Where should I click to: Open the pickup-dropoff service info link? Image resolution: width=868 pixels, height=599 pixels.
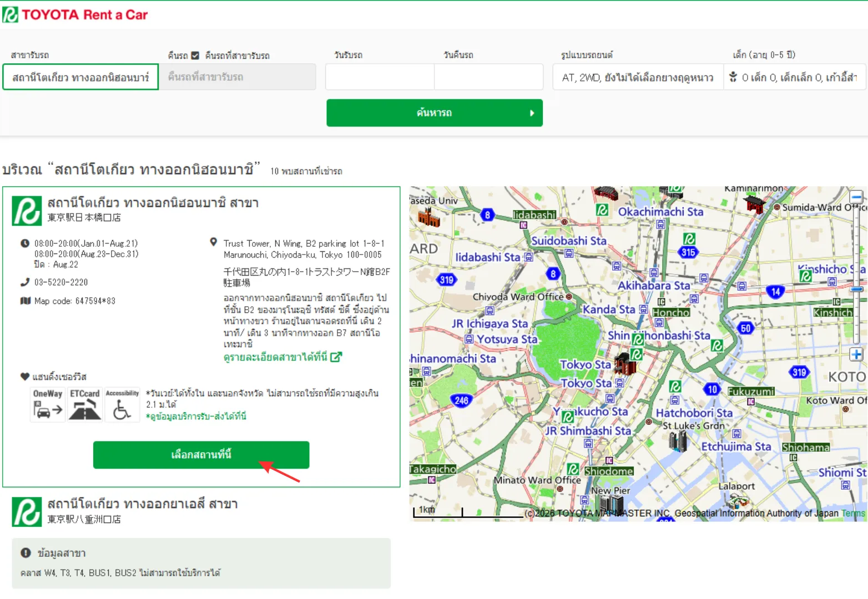pyautogui.click(x=196, y=417)
